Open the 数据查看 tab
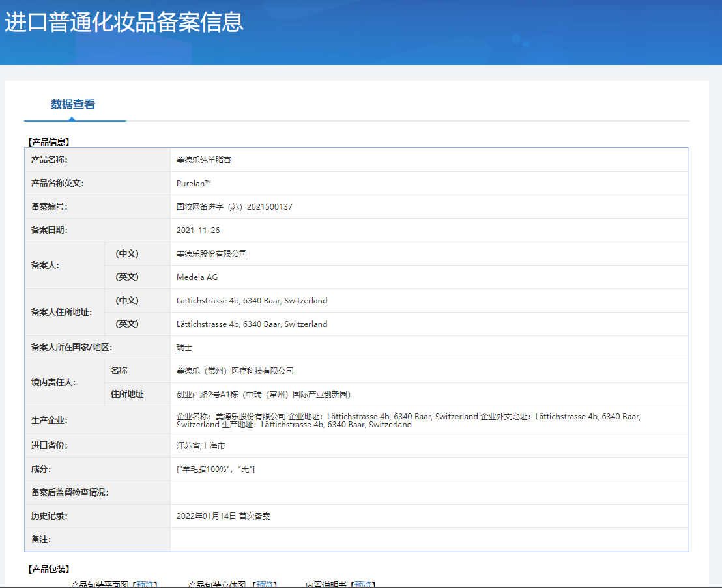This screenshot has width=722, height=588. [x=73, y=105]
